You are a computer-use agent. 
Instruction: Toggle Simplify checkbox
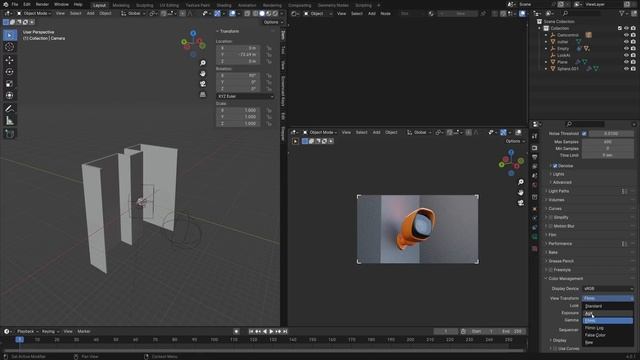(551, 218)
